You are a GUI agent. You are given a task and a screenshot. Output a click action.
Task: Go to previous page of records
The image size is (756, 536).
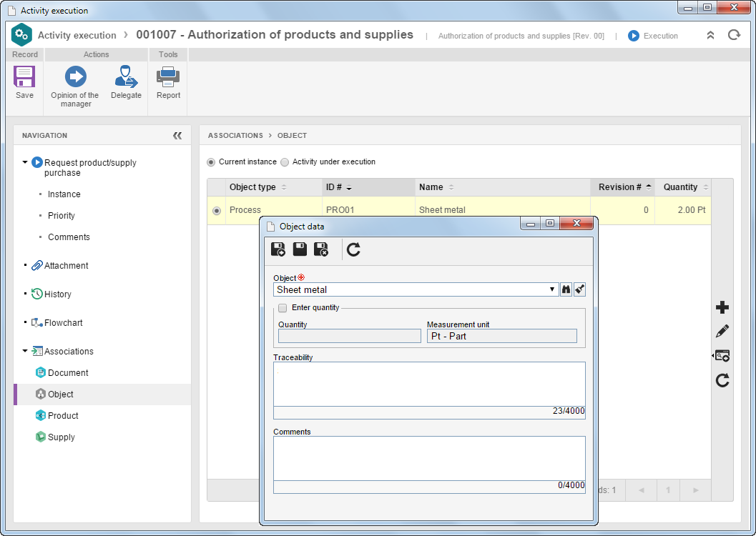pyautogui.click(x=642, y=490)
